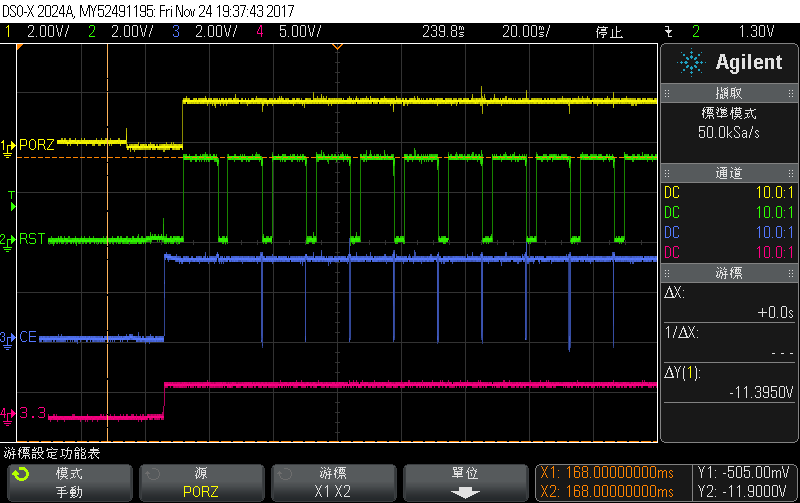
Task: Click the 標準模式 acquisition mode text
Action: click(729, 113)
